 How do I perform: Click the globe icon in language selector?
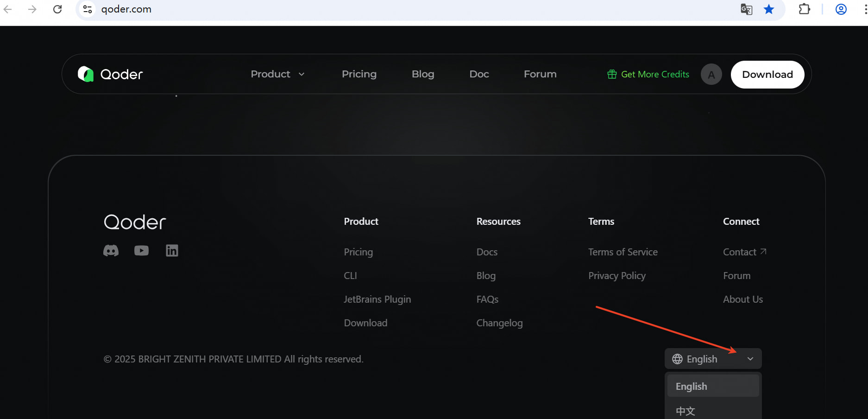pos(677,359)
